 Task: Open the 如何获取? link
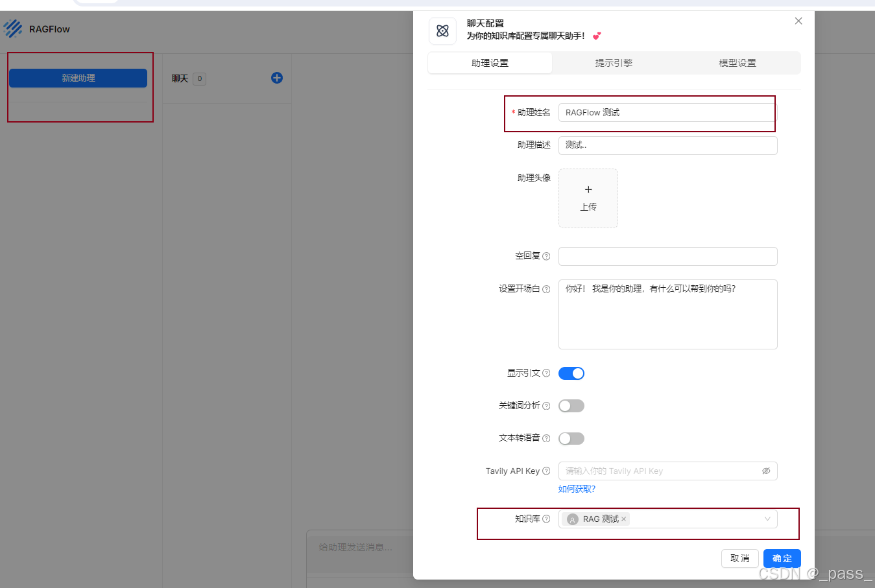[x=577, y=489]
